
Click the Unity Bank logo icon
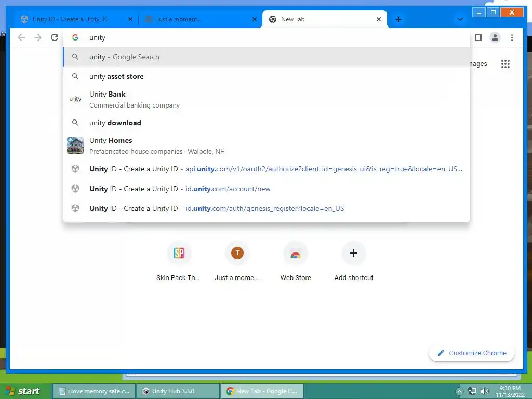click(75, 99)
